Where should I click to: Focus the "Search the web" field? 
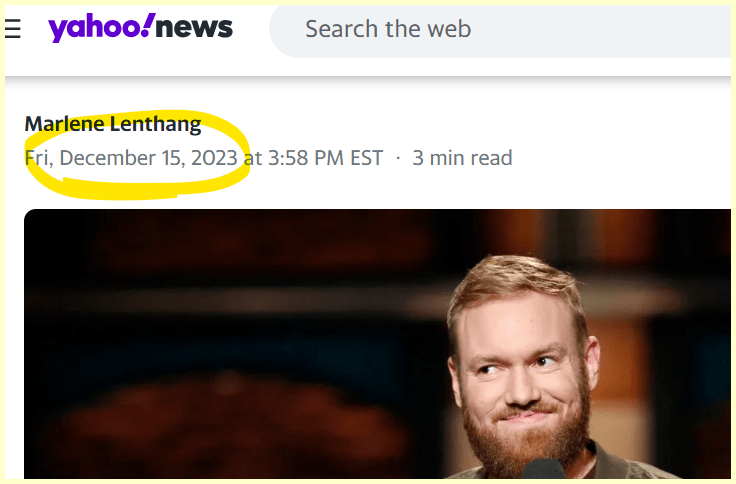tap(500, 31)
